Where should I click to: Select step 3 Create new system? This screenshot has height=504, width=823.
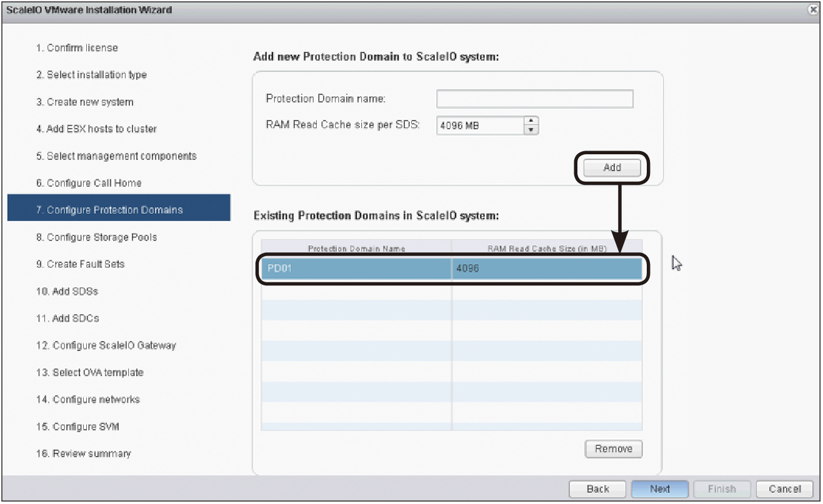[84, 102]
